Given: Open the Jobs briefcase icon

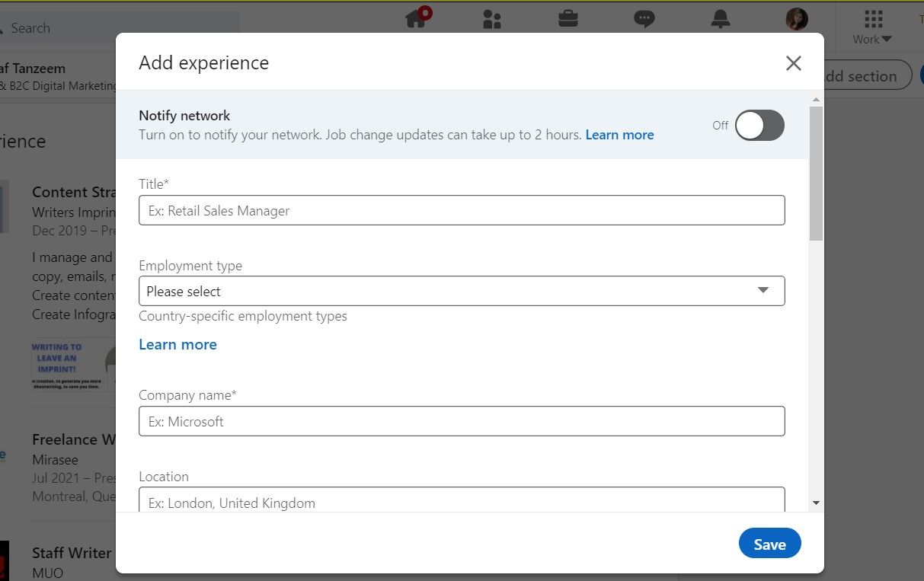Looking at the screenshot, I should 568,18.
